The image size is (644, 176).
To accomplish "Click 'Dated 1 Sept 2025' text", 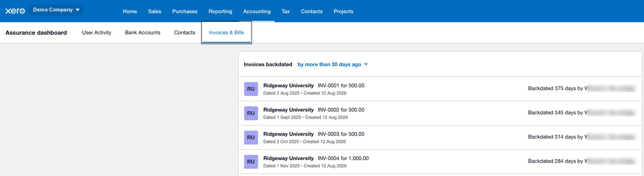I will [282, 117].
